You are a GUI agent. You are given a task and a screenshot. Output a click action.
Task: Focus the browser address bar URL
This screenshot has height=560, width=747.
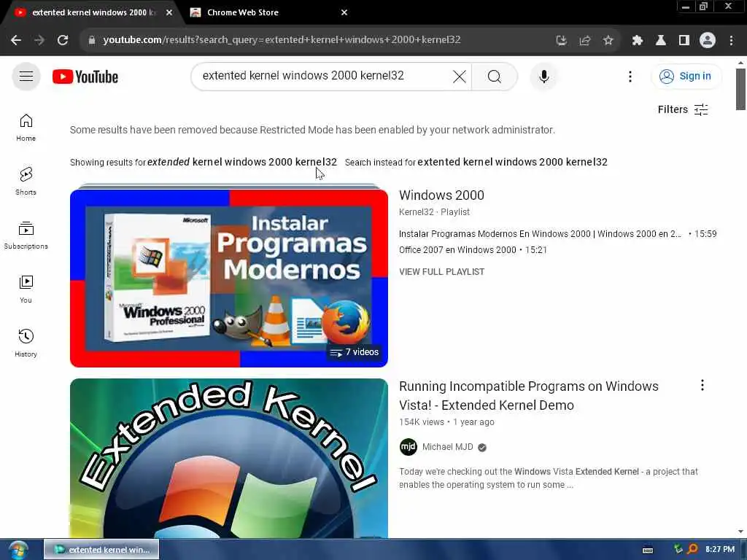[x=282, y=40]
